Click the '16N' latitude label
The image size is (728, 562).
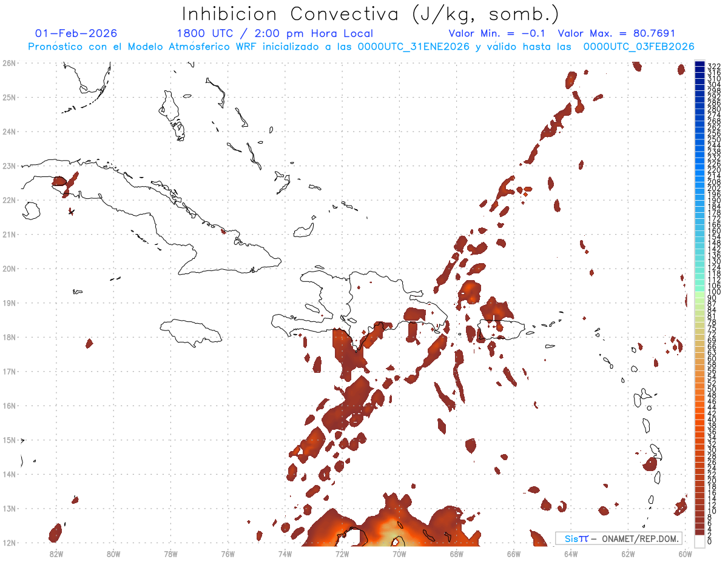pos(8,406)
